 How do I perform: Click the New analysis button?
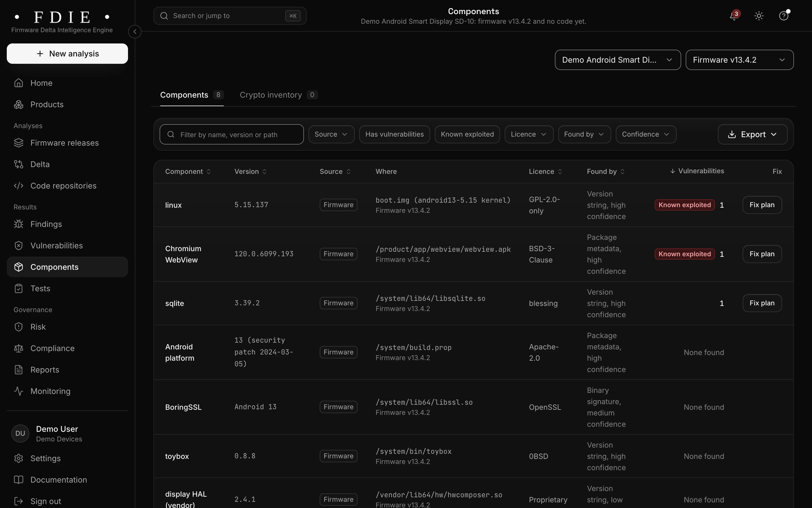pos(67,54)
